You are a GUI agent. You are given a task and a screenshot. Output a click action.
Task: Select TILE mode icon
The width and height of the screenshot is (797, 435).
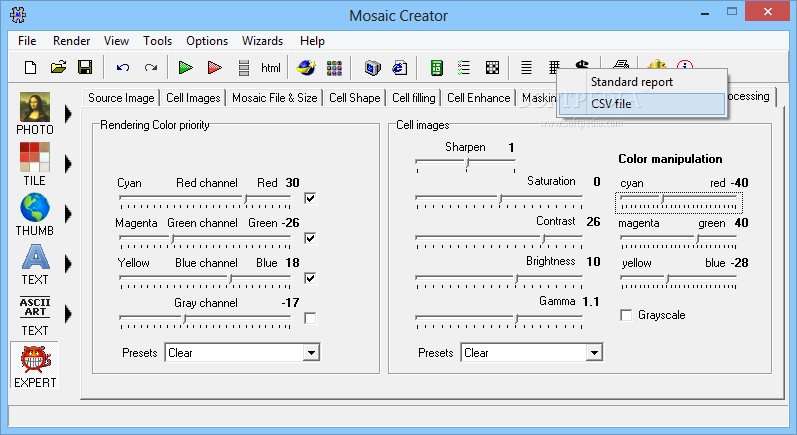tap(35, 157)
